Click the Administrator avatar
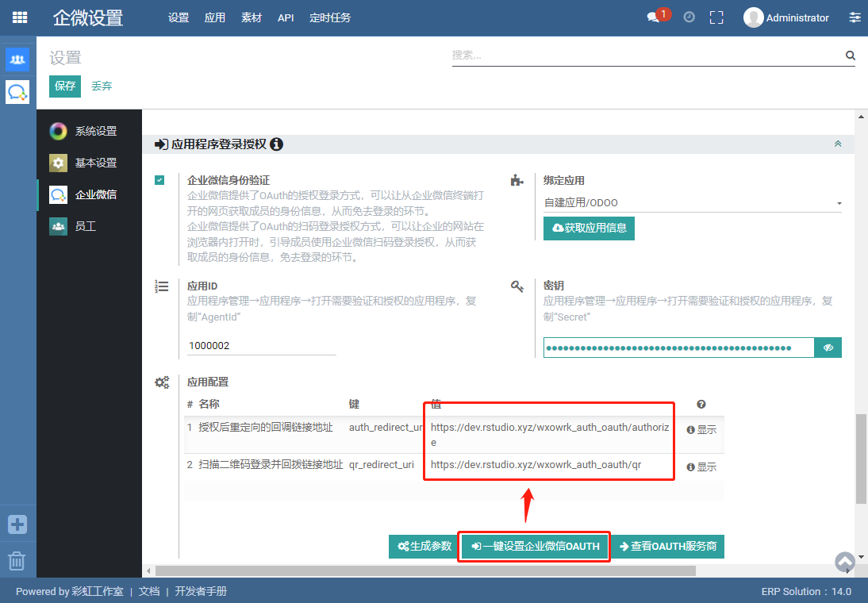The image size is (868, 603). 753,17
